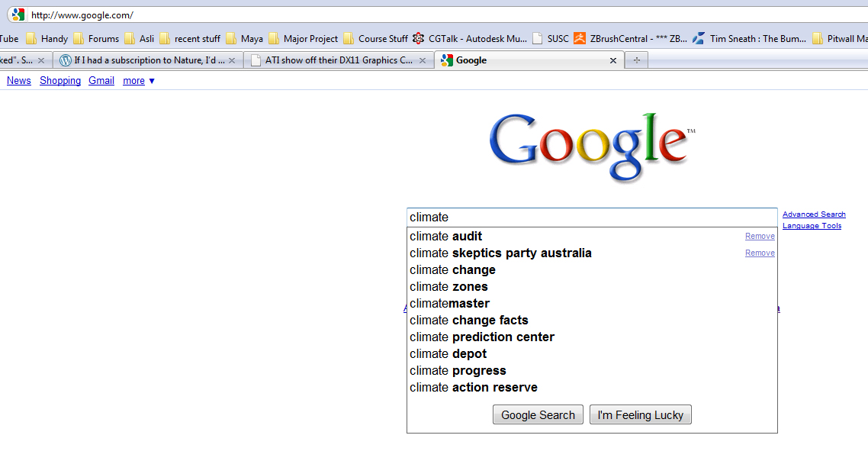Click the SUSC page bookmark icon
Image resolution: width=868 pixels, height=461 pixels.
pyautogui.click(x=538, y=38)
